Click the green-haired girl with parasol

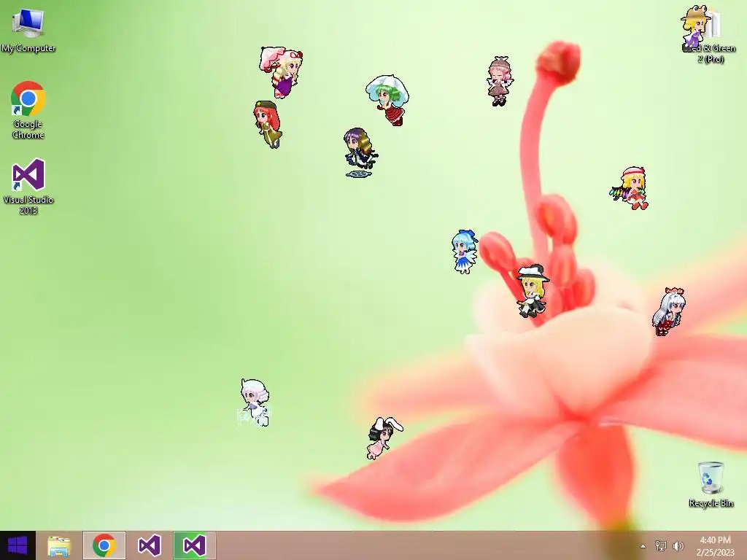[388, 100]
